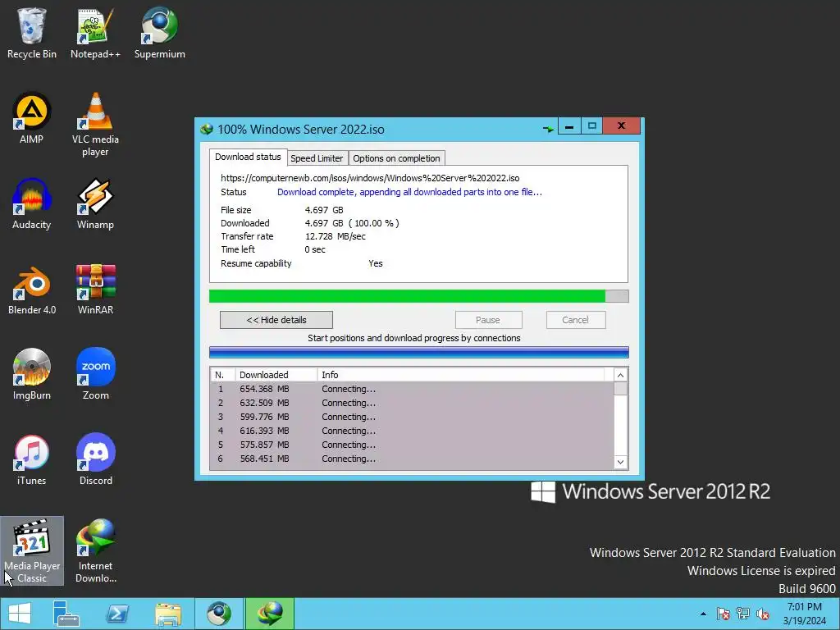
Task: Click the network status tray icon
Action: tap(743, 614)
